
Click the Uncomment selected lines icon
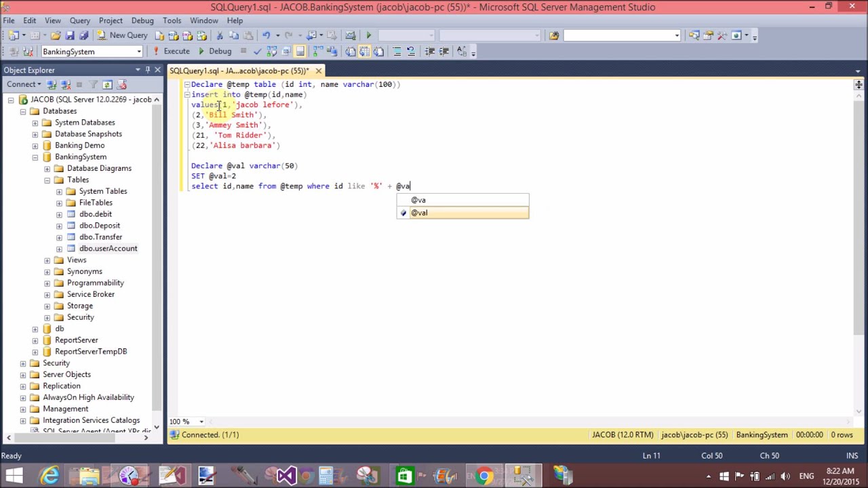point(411,52)
